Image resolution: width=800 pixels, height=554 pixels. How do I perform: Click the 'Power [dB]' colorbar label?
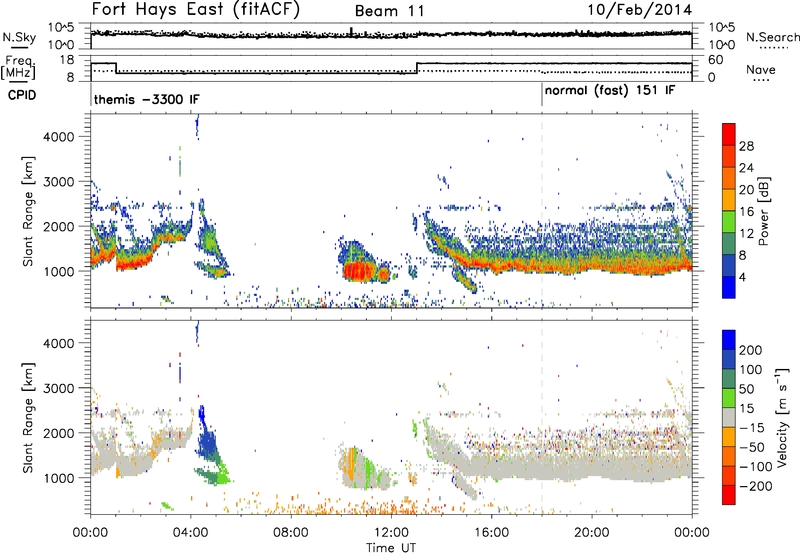[764, 212]
